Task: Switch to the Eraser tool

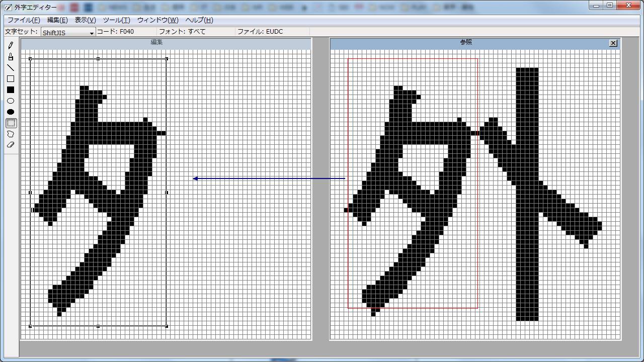Action: coord(11,145)
